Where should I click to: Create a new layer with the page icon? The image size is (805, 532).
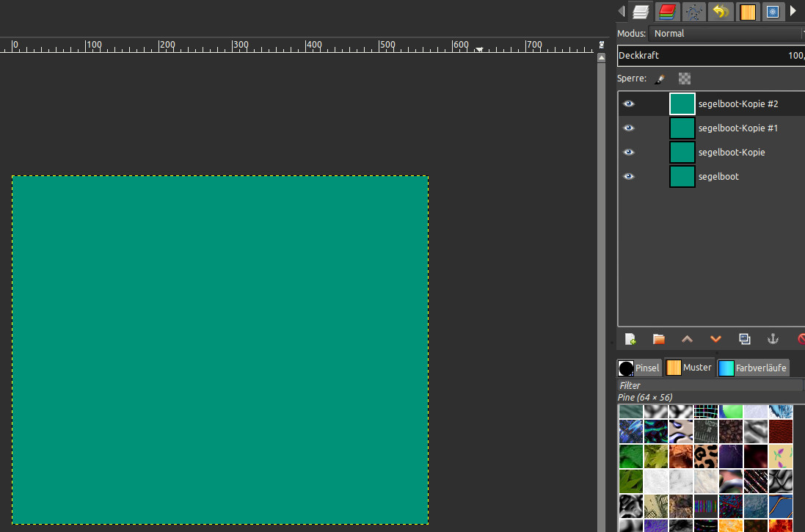tap(630, 339)
